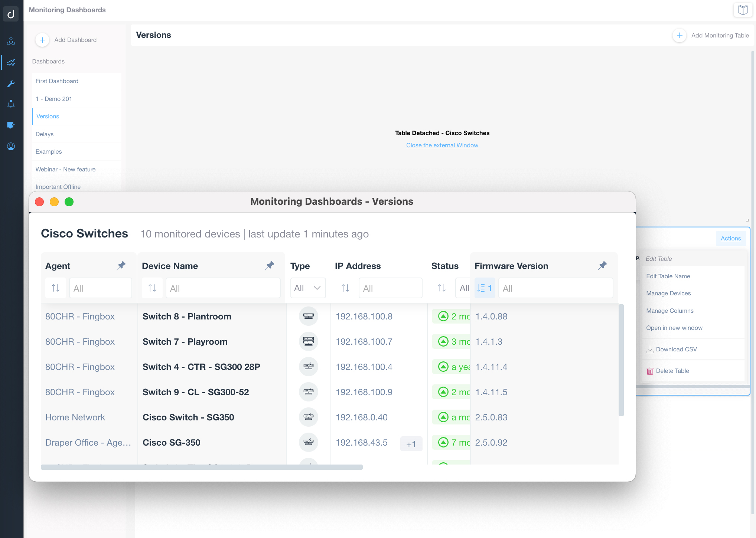This screenshot has width=756, height=538.
Task: Open Draper Office agent link
Action: [88, 442]
